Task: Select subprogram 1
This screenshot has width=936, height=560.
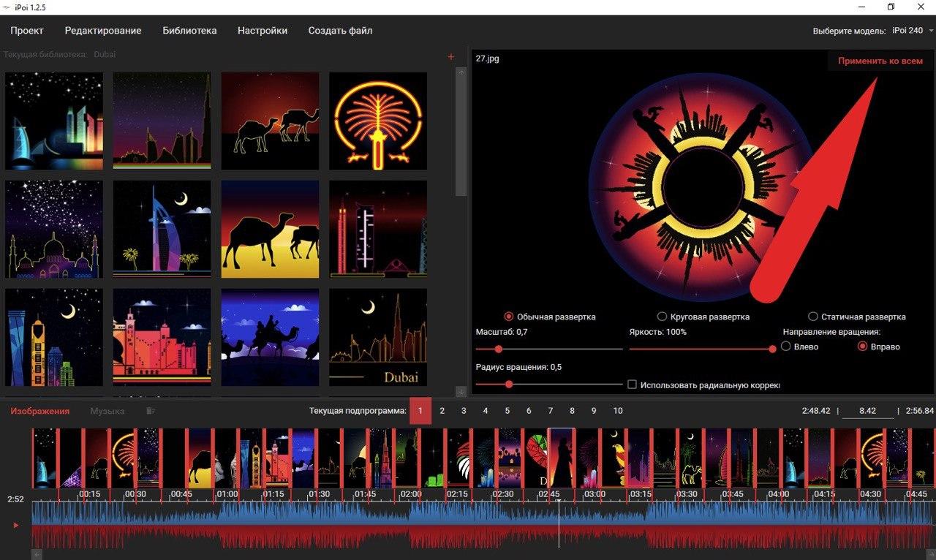Action: [x=420, y=411]
